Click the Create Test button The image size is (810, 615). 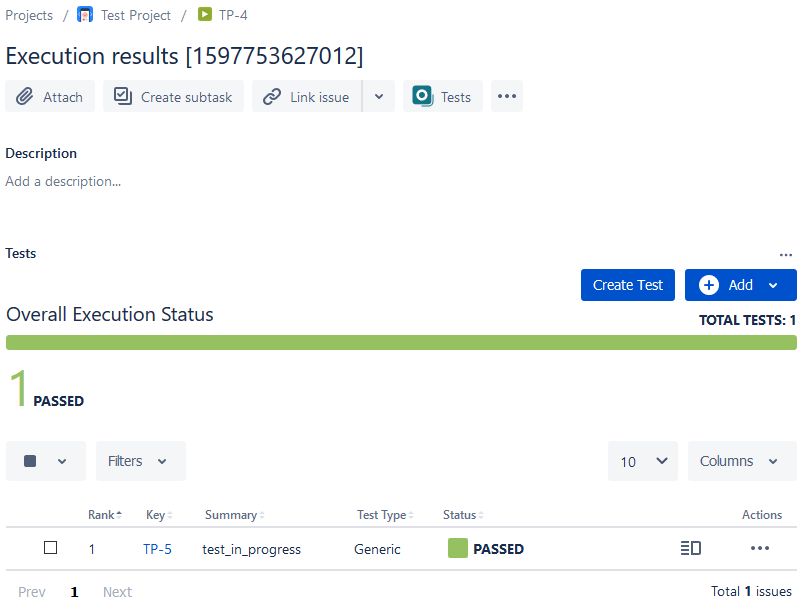628,285
